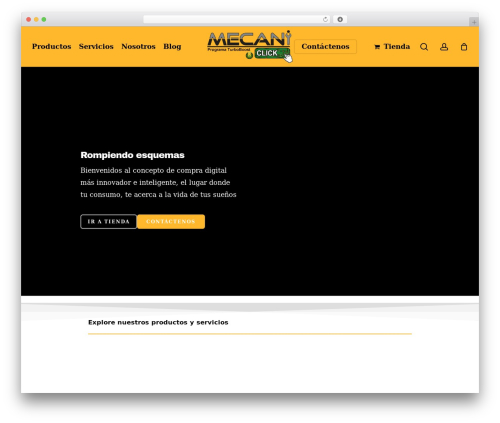The width and height of the screenshot is (500, 423).
Task: Open the search magnifier icon
Action: (424, 47)
